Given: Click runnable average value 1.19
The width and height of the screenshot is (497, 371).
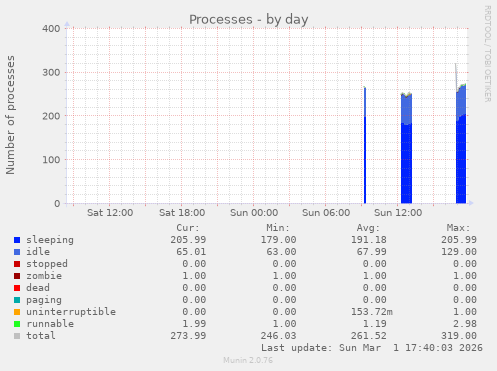Looking at the screenshot, I should tap(375, 324).
